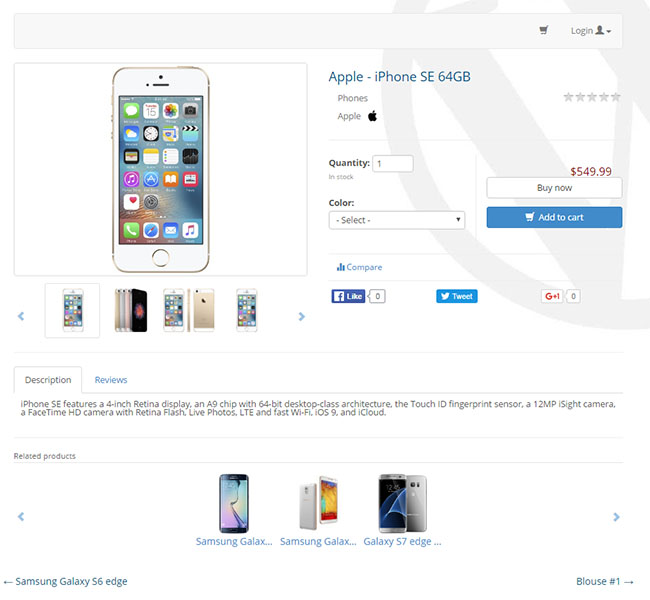Like product with Facebook Like button
Viewport: 650px width, 600px height.
348,296
